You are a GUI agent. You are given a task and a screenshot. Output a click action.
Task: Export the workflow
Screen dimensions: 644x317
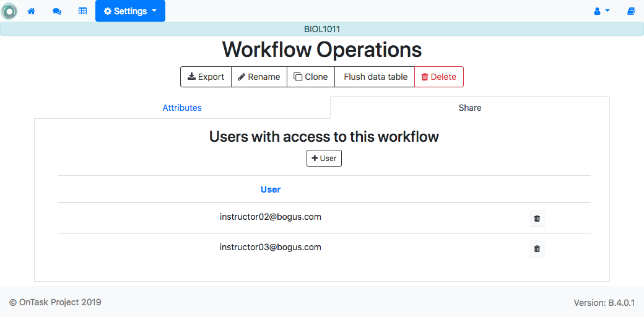(206, 77)
